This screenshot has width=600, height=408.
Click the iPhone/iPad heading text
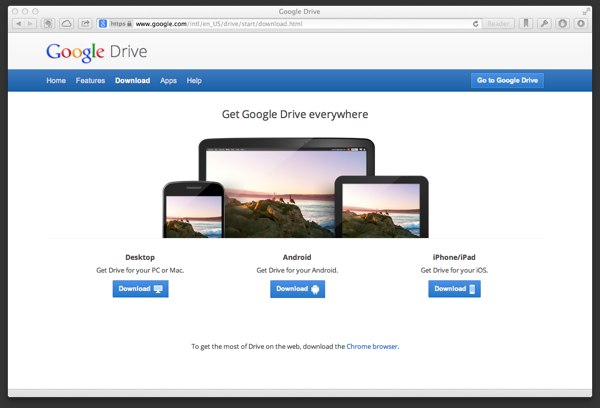point(454,257)
